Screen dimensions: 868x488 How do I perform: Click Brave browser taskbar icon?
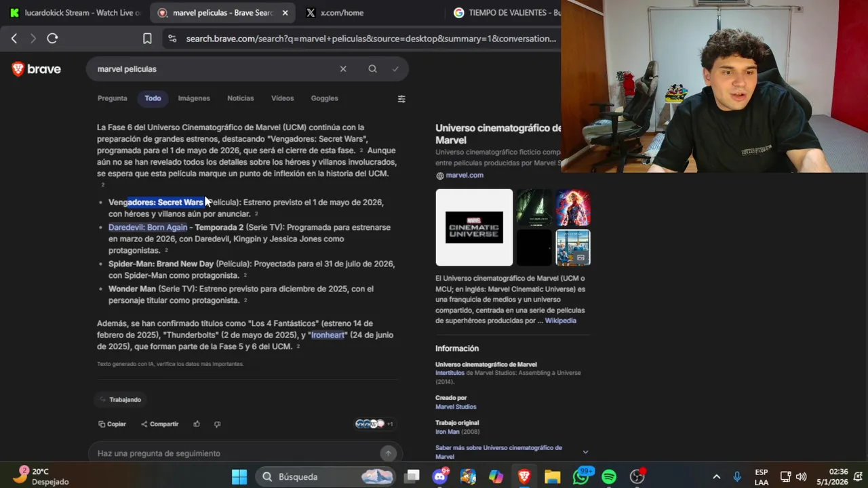click(x=524, y=477)
